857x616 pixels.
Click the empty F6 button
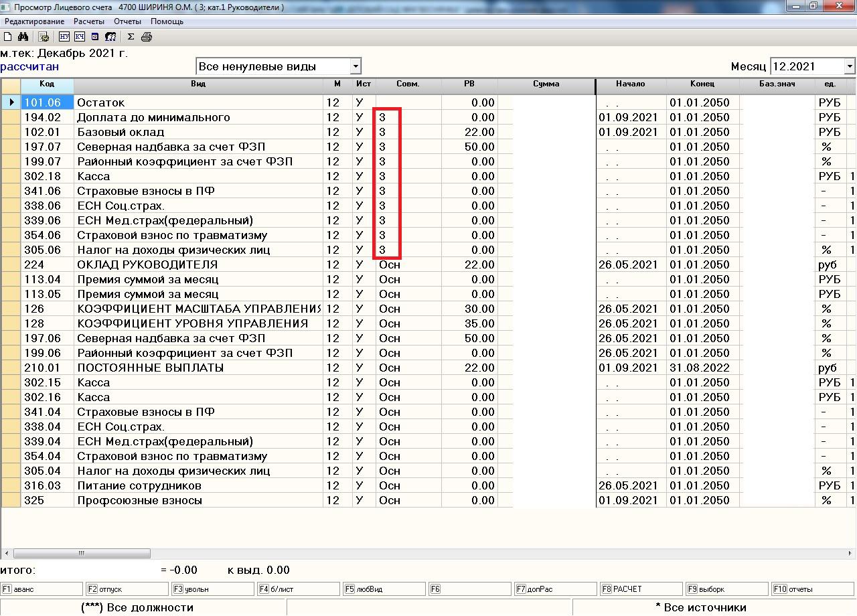click(470, 589)
